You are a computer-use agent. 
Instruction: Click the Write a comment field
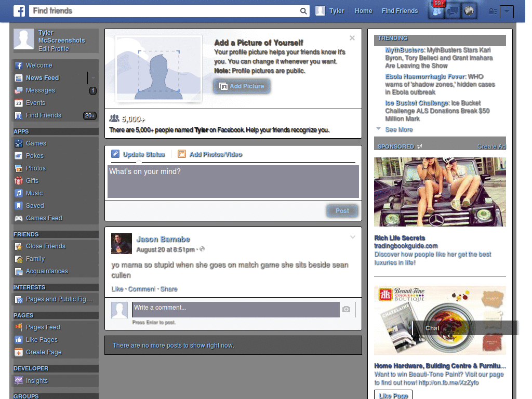tap(236, 310)
